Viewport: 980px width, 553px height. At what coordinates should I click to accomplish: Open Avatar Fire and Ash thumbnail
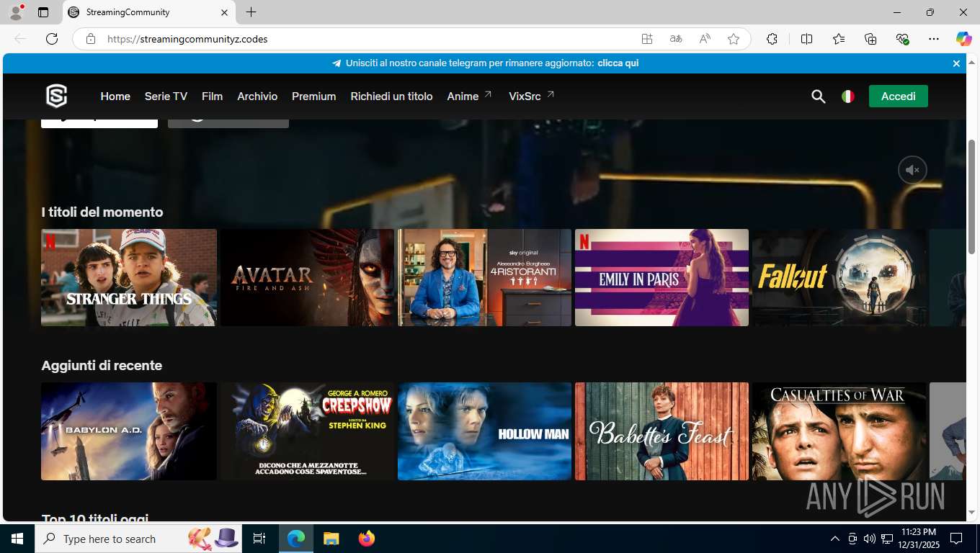[308, 277]
